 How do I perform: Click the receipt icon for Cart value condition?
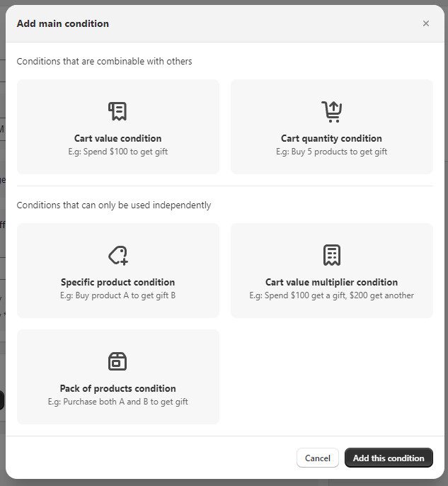click(x=117, y=111)
